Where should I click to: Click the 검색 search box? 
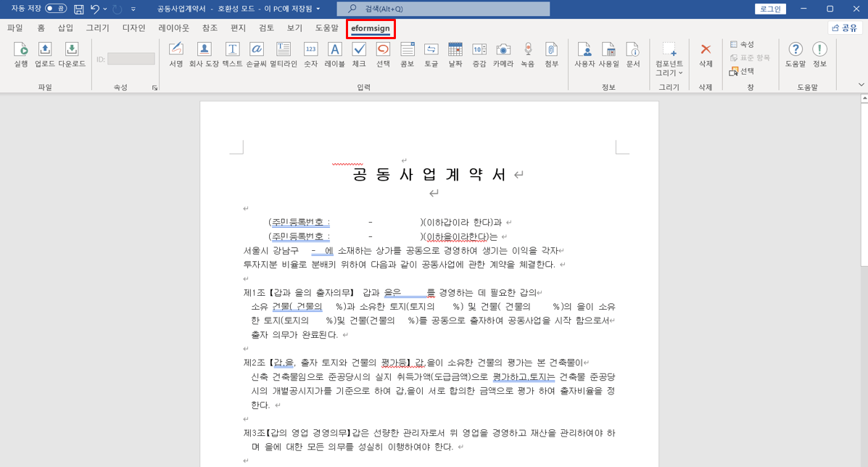point(443,9)
